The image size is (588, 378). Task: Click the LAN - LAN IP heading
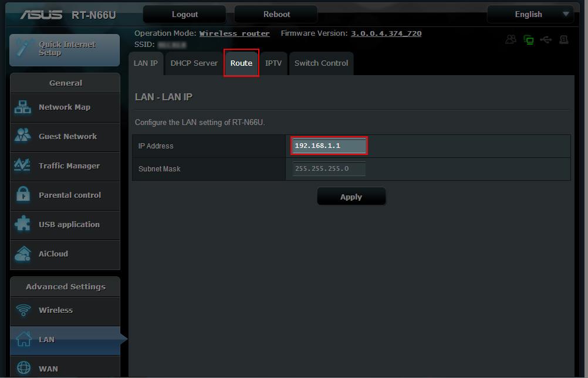coord(164,97)
